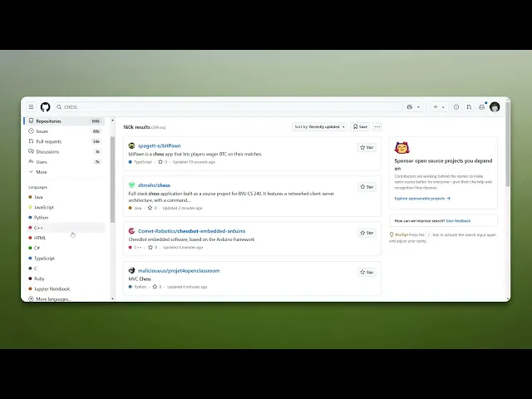The height and width of the screenshot is (399, 532).
Task: Open the hamburger navigation menu
Action: tap(32, 107)
